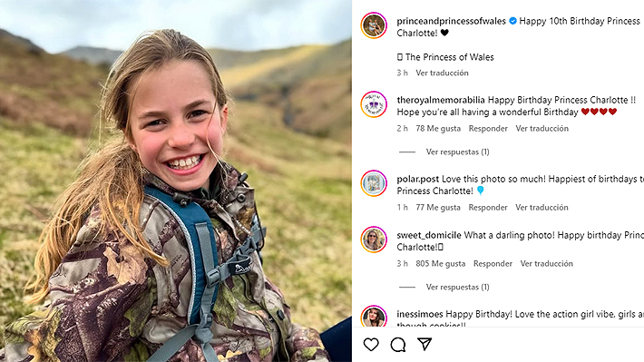
Task: Expand replies under sweet_domicile comment
Action: point(457,287)
